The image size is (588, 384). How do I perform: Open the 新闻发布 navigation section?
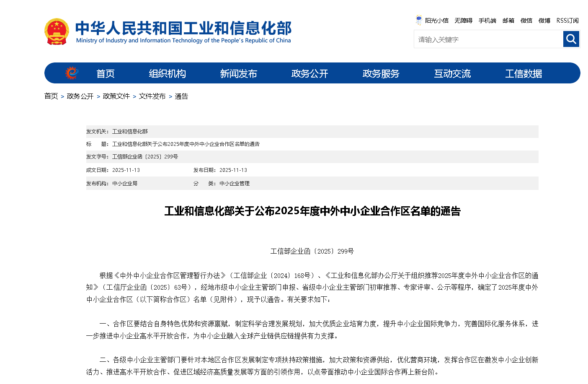pos(238,73)
